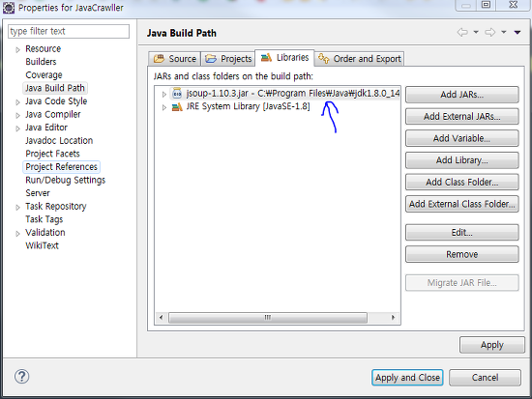Select Run/Debug Settings tree item

[66, 180]
